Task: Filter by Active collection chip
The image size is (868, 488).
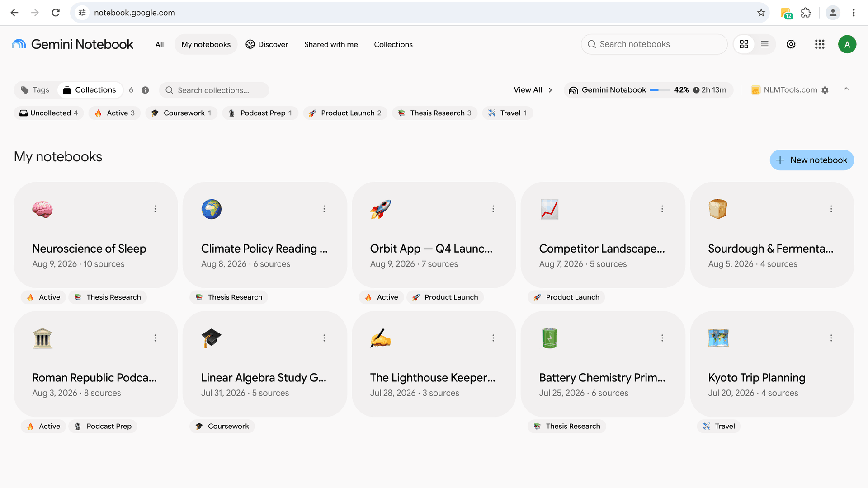Action: 115,113
